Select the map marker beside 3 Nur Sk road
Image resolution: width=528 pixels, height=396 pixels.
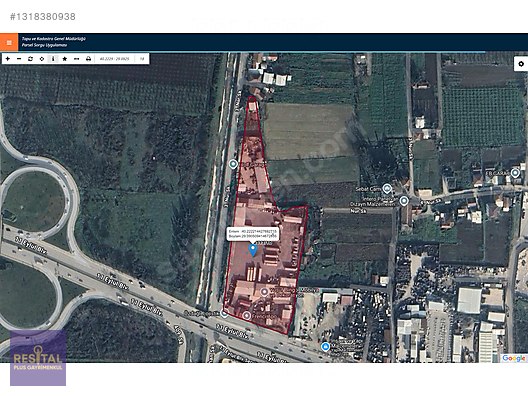pyautogui.click(x=233, y=164)
